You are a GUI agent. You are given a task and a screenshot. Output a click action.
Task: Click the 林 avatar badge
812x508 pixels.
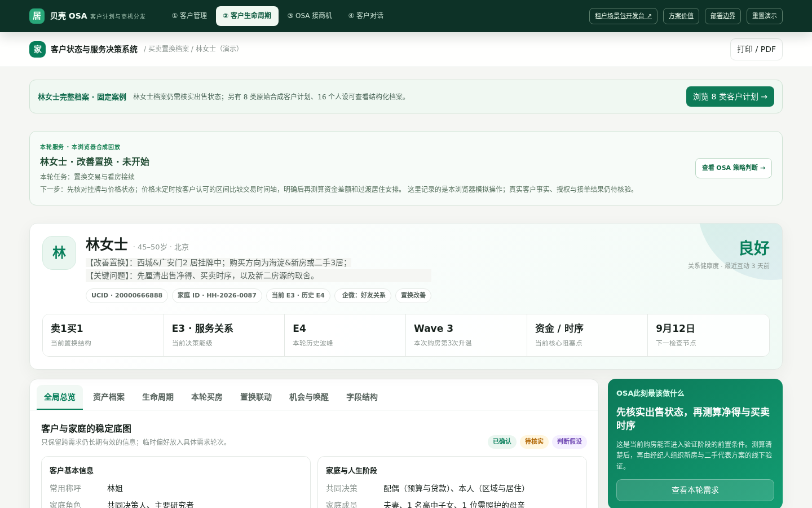pyautogui.click(x=59, y=253)
